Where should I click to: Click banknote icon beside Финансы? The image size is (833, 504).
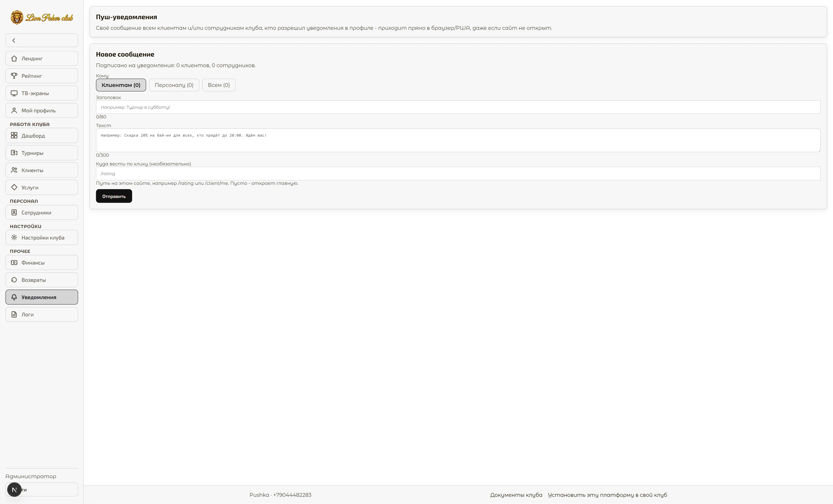(14, 262)
